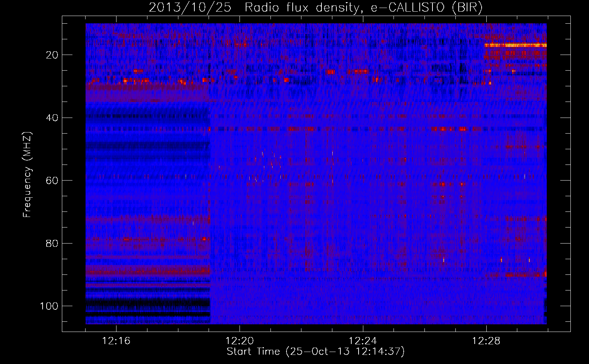This screenshot has height=364, width=589.
Task: Click the 20 frequency tick label
Action: tap(52, 55)
